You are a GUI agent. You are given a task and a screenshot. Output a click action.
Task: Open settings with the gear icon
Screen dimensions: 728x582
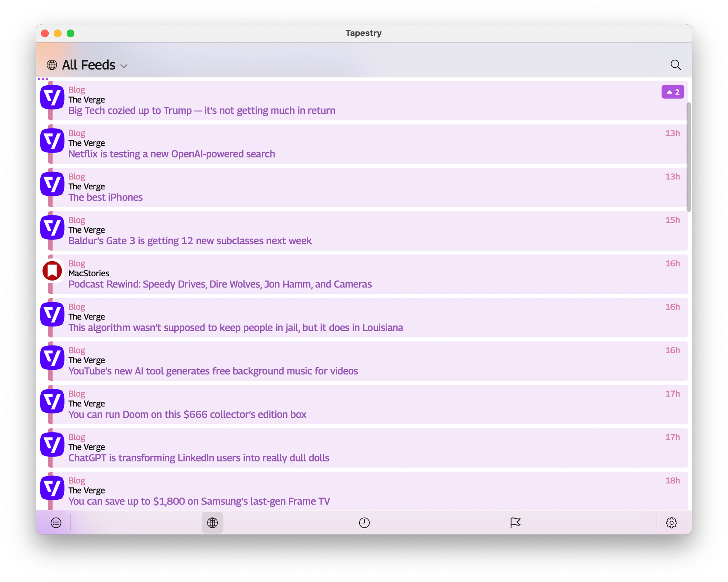coord(671,523)
